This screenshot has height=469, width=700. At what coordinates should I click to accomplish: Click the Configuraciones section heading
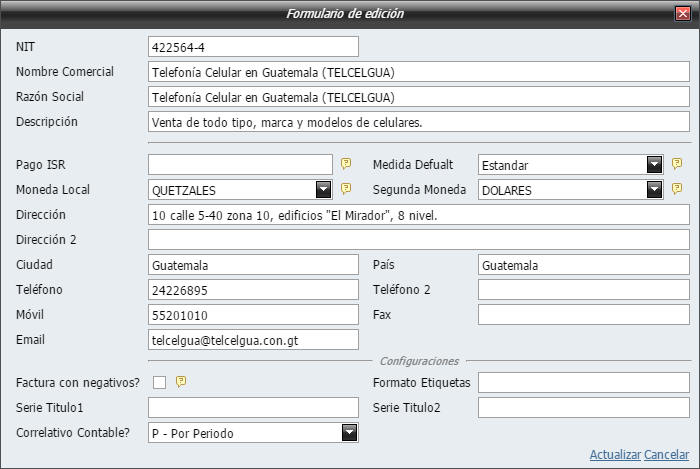click(419, 361)
